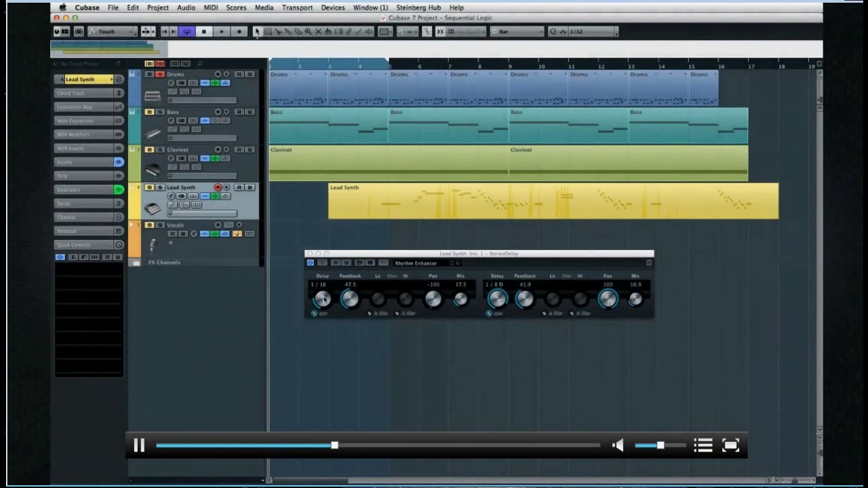This screenshot has width=868, height=488.
Task: Enable the left channel lo filter
Action: [370, 313]
